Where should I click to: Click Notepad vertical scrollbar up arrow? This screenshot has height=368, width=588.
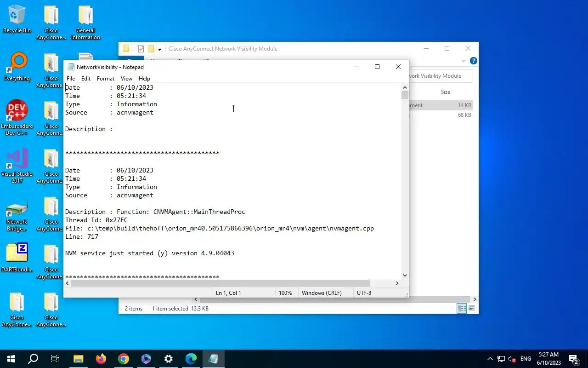click(405, 87)
